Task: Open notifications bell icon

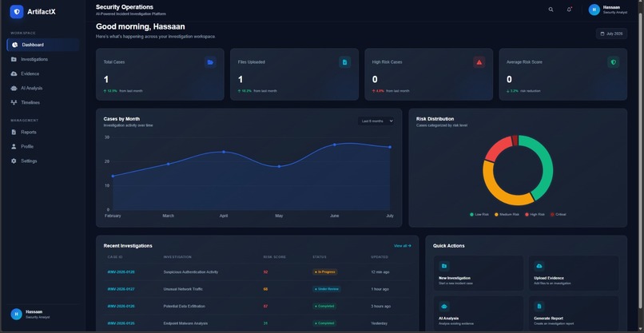Action: [569, 10]
